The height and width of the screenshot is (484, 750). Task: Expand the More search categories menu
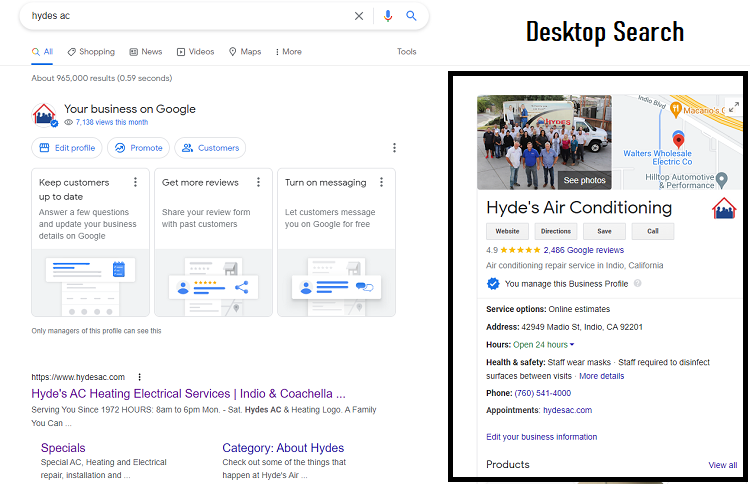pos(288,52)
